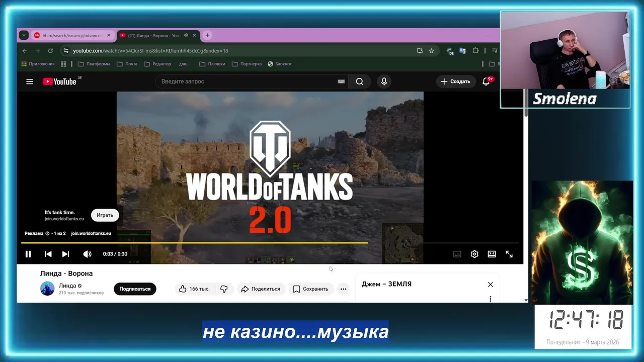This screenshot has height=362, width=644.
Task: Open YouTube notifications bell
Action: click(x=486, y=81)
